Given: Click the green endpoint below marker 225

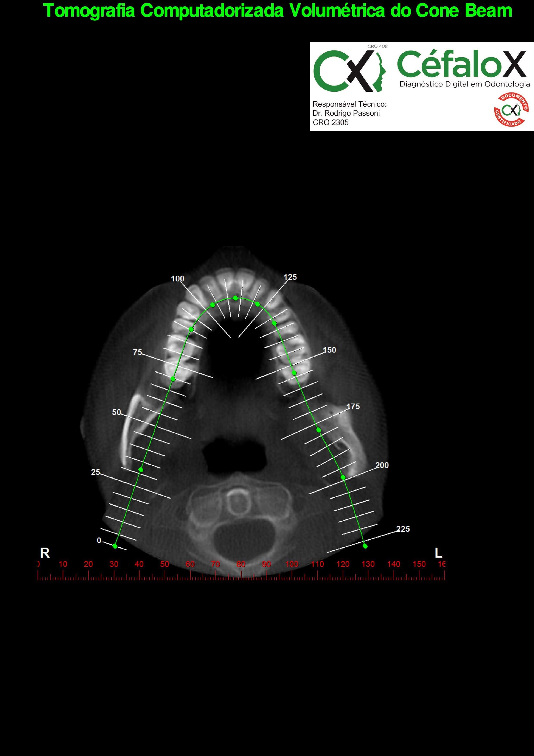Looking at the screenshot, I should 365,546.
